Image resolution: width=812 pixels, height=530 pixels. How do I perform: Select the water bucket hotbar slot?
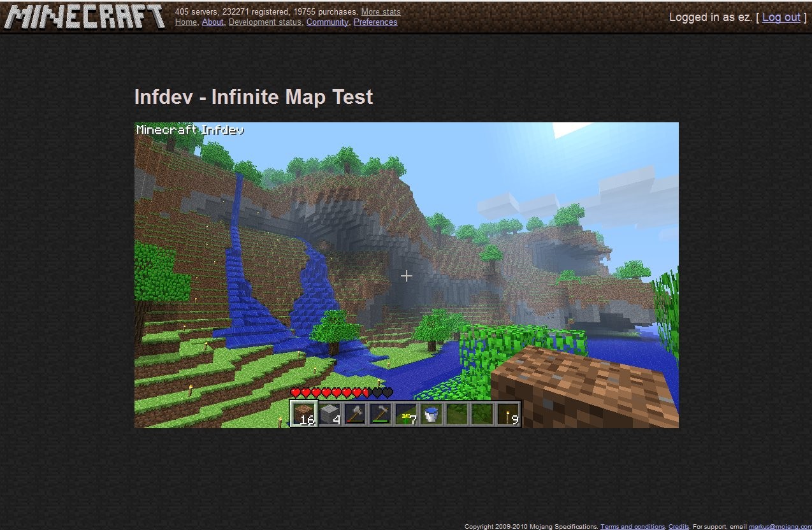[431, 414]
